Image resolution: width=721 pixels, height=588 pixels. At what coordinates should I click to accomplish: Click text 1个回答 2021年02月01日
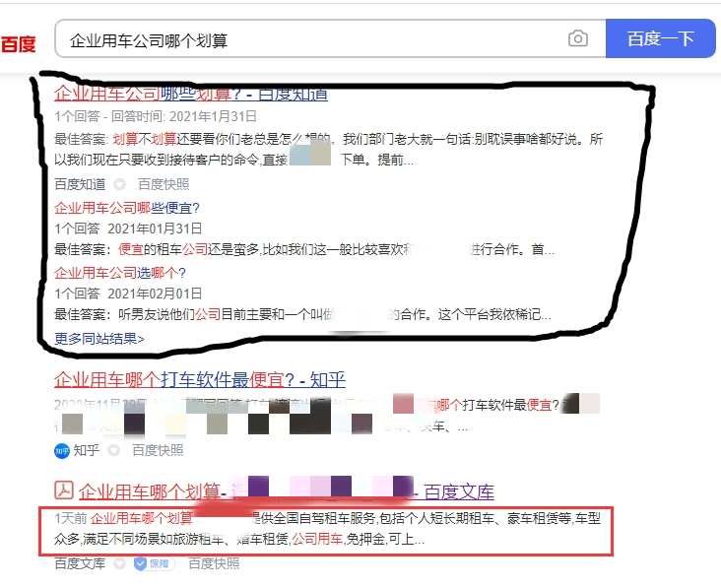click(128, 294)
